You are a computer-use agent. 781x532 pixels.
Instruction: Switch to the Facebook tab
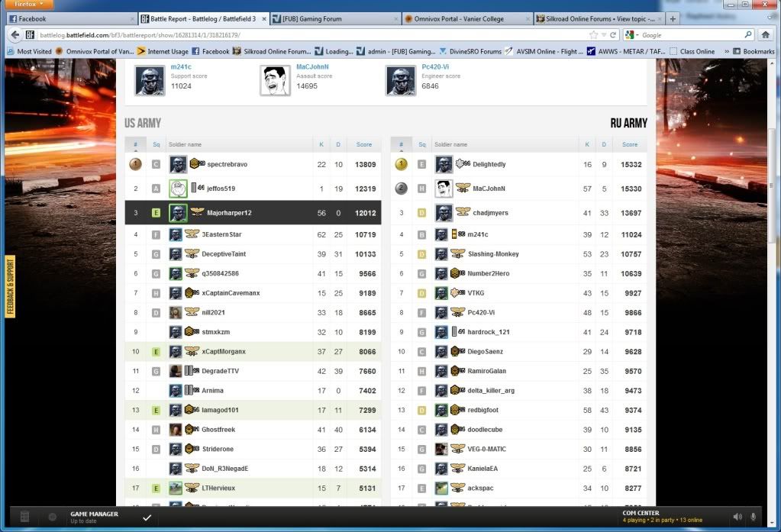[72, 19]
